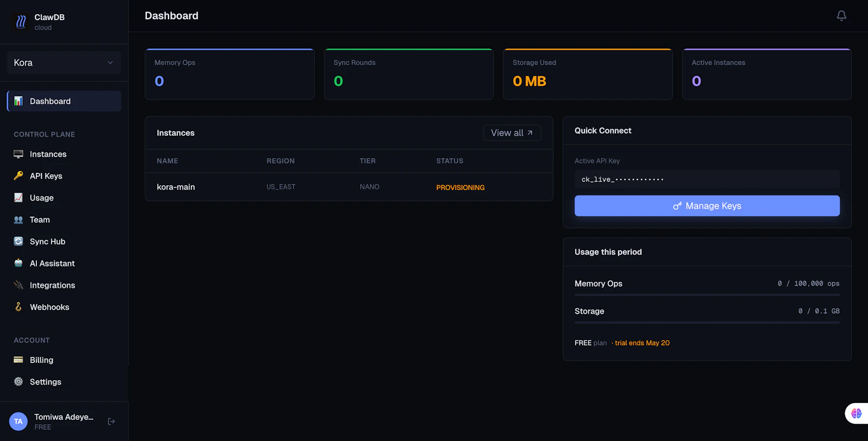Go to the Team page
Viewport: 868px width, 441px height.
[x=64, y=219]
